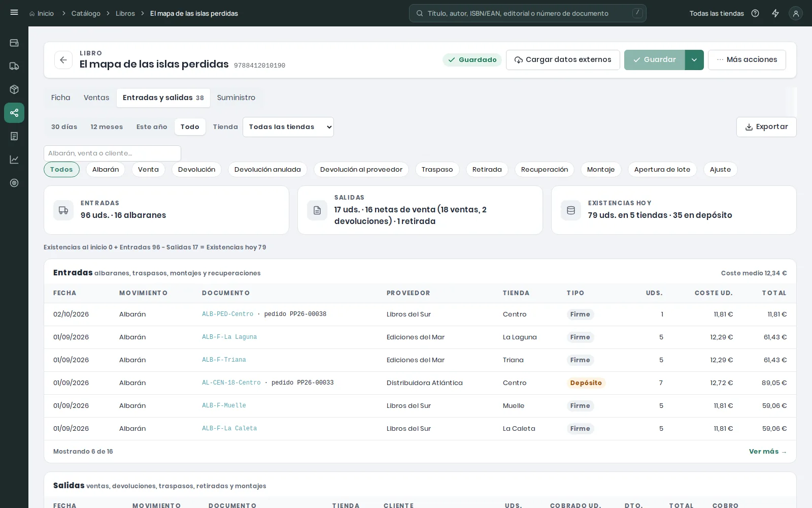812x508 pixels.
Task: Export data with the Exportar button
Action: click(766, 127)
